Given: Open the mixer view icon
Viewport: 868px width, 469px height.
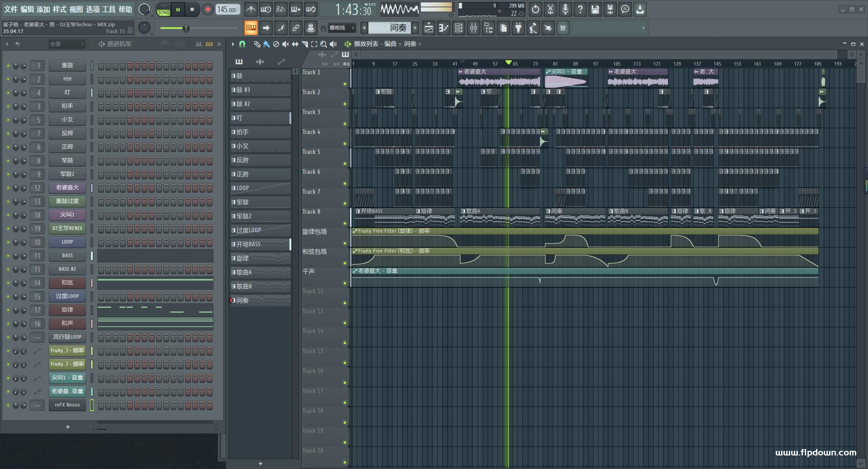Looking at the screenshot, I should pyautogui.click(x=474, y=28).
